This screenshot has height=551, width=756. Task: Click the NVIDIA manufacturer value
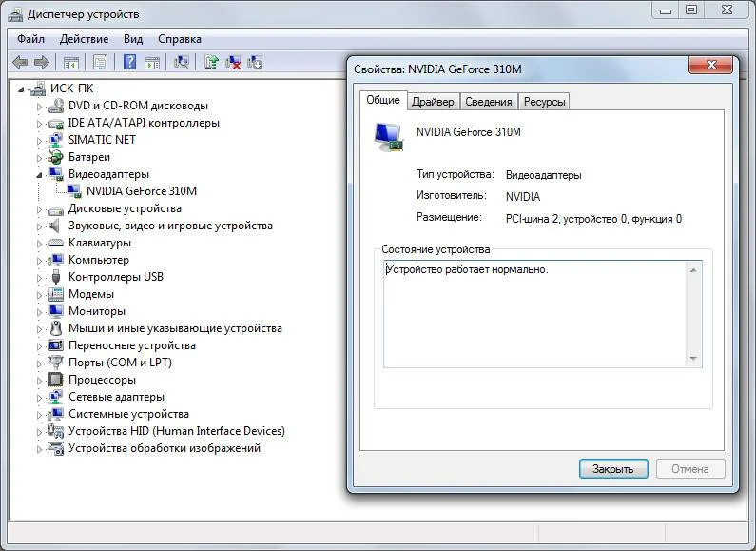523,197
